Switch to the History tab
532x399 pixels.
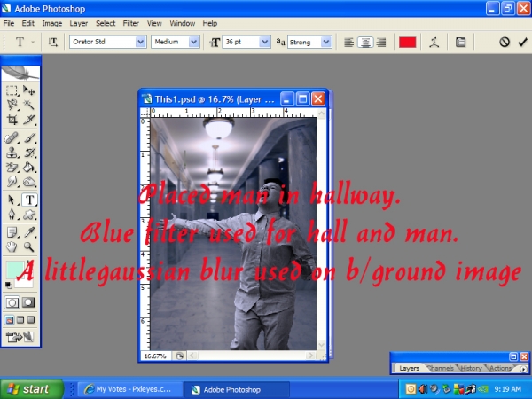click(471, 368)
